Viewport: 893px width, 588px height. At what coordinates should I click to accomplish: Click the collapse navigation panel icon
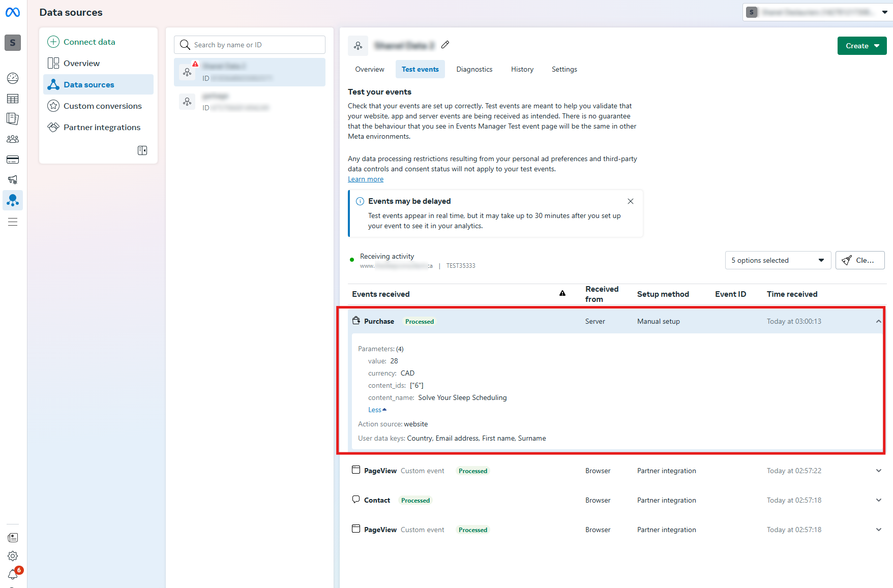coord(142,150)
